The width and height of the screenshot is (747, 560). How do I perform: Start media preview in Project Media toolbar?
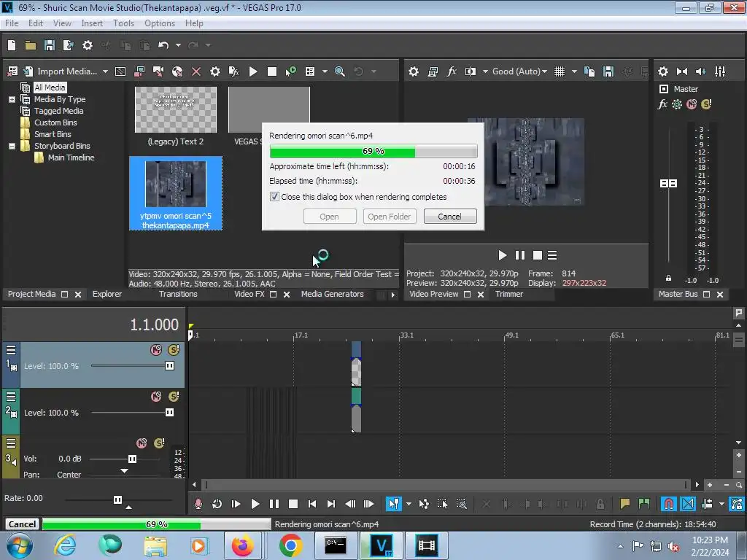click(x=253, y=71)
